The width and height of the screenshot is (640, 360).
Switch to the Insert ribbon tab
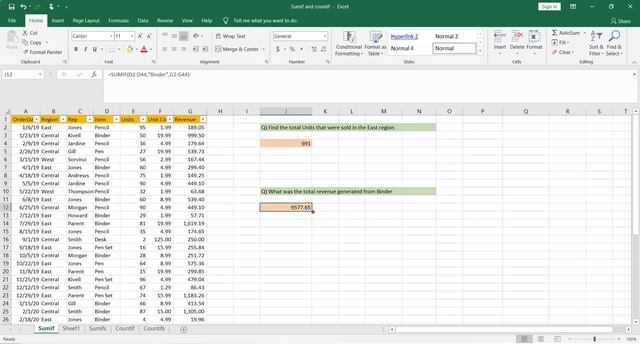(58, 20)
